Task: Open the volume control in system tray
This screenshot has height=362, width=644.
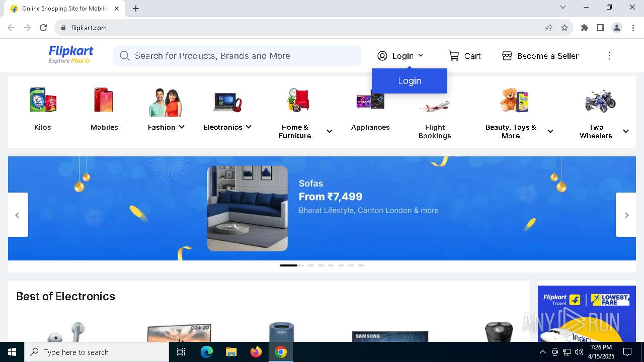Action: coord(579,352)
